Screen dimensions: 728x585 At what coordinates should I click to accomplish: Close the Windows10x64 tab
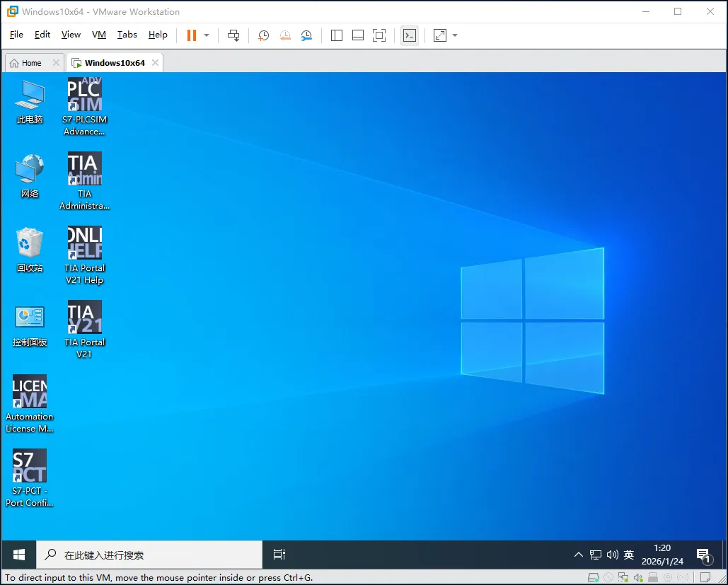coord(156,63)
